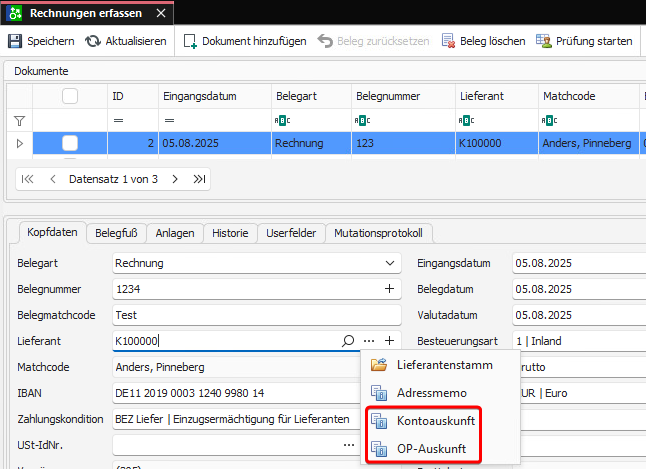Expand the Belegart dropdown showing Rechnung
The height and width of the screenshot is (469, 646).
(389, 263)
